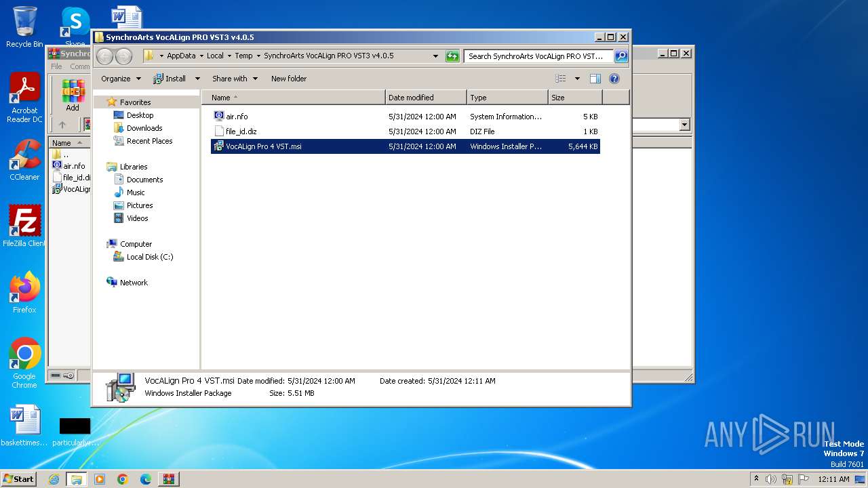Click the green refresh button beside address bar
This screenshot has width=868, height=488.
click(x=452, y=56)
